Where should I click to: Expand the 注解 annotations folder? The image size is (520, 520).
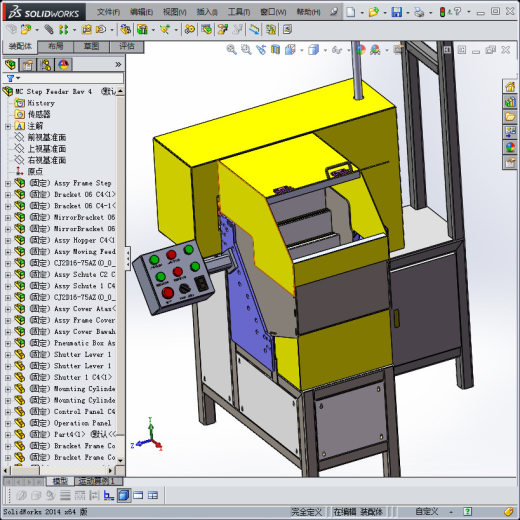click(x=8, y=126)
